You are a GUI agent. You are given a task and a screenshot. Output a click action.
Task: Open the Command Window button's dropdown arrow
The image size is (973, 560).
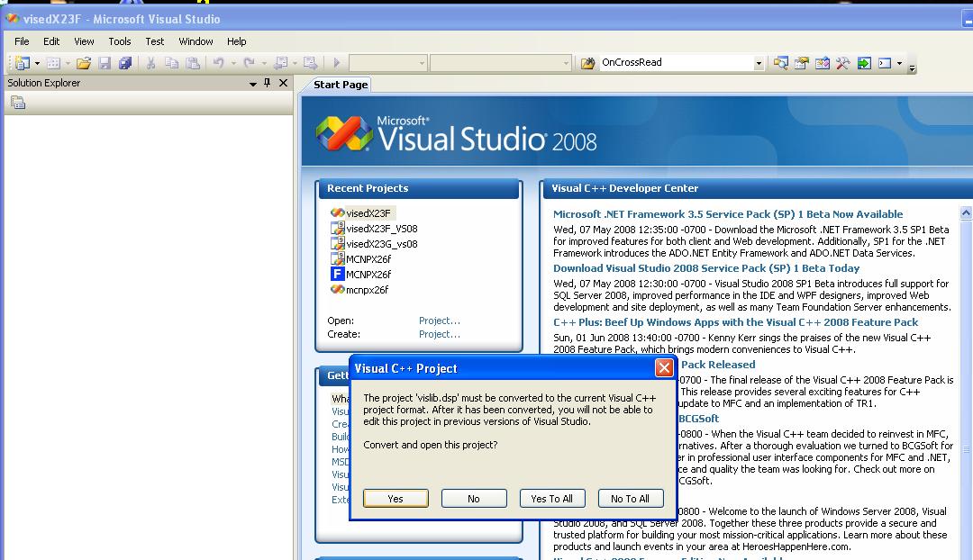(899, 63)
